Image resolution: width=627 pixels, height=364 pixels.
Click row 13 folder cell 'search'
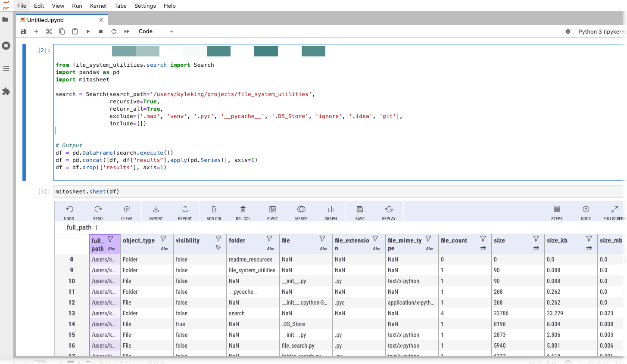pyautogui.click(x=253, y=313)
